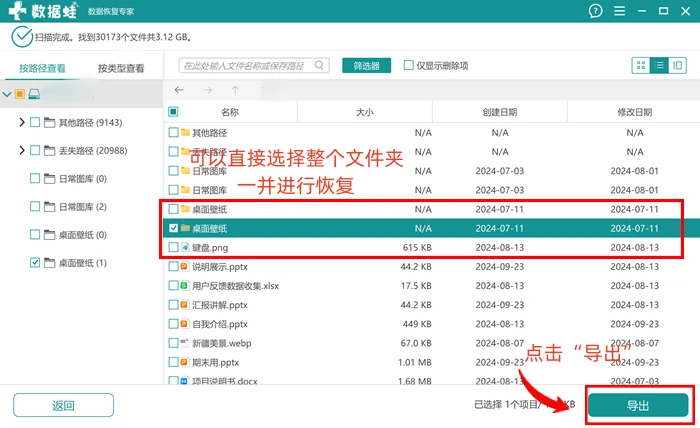Click the 615 KB size cell
700x428 pixels.
coord(417,247)
